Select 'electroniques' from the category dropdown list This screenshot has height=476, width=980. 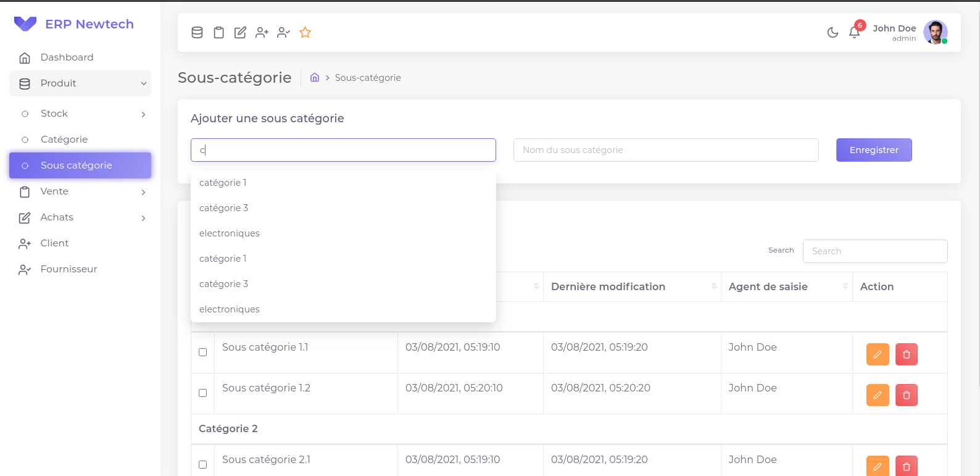(230, 233)
